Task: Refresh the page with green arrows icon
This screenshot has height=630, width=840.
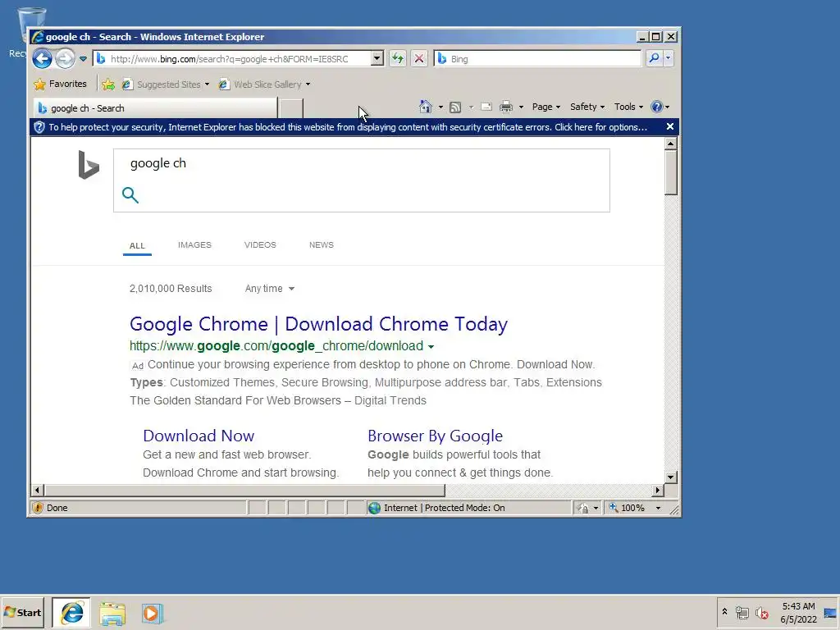Action: click(398, 59)
